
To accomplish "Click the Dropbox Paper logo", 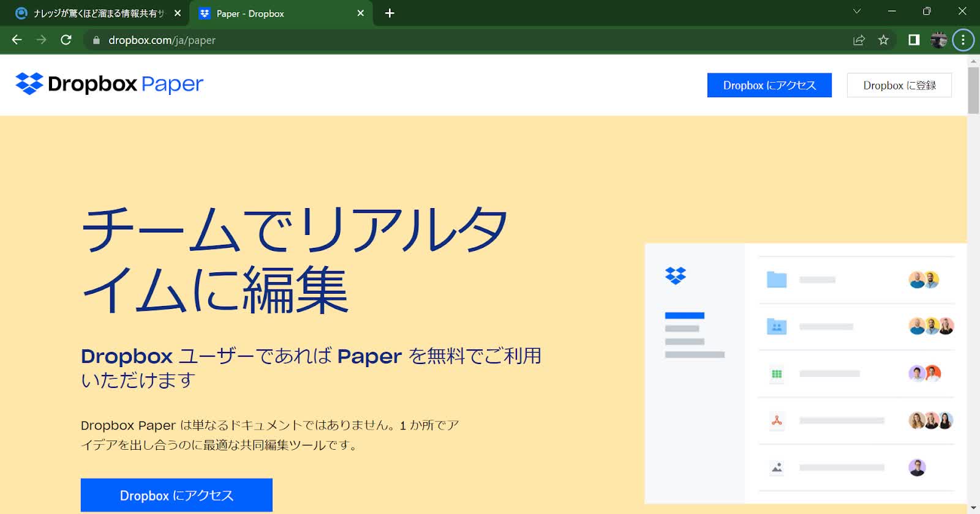I will click(109, 84).
